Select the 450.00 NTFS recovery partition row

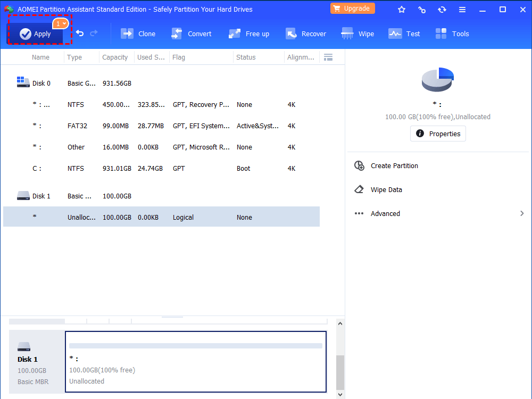[162, 104]
